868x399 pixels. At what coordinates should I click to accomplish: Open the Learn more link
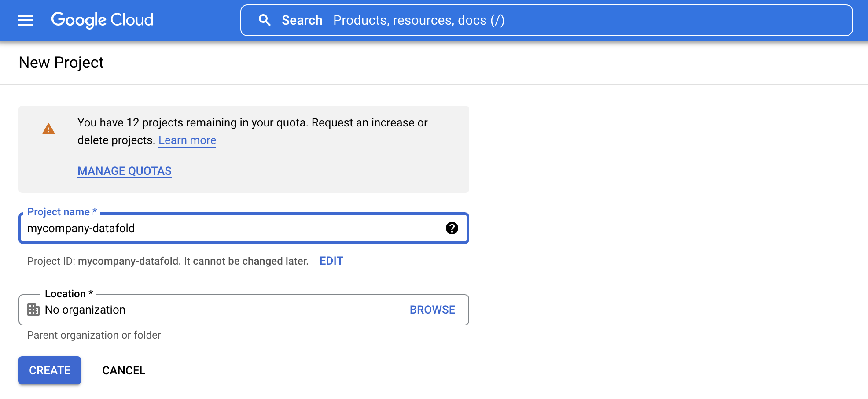(187, 140)
